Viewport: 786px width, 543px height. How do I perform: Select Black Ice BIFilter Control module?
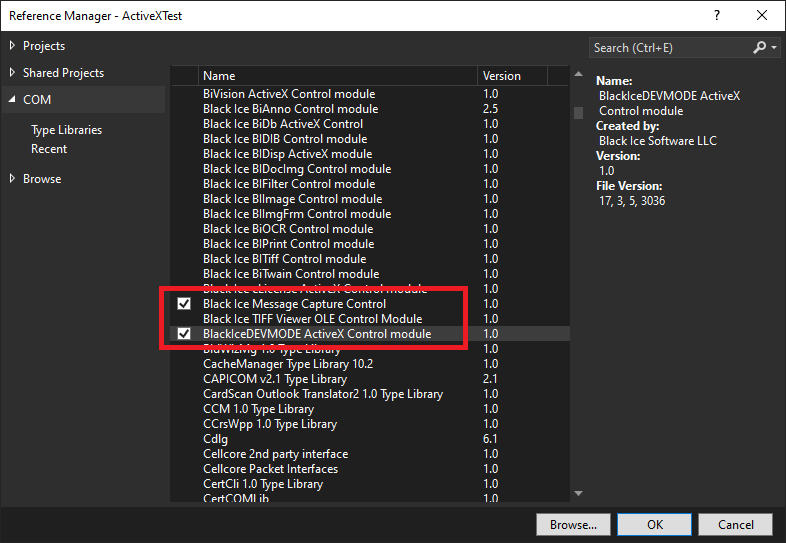click(369, 184)
